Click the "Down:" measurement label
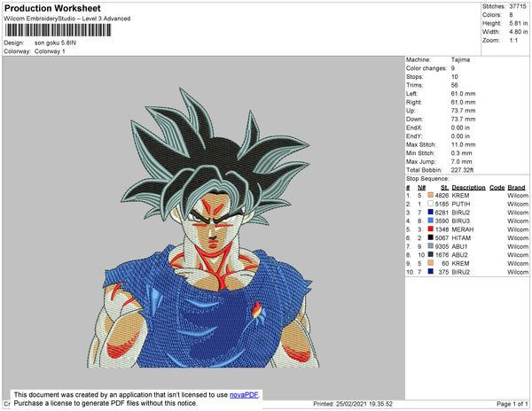532x411 pixels. pyautogui.click(x=414, y=119)
